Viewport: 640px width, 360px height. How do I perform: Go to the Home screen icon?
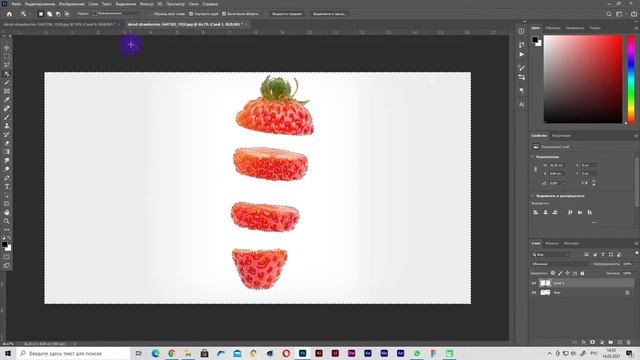(x=9, y=14)
